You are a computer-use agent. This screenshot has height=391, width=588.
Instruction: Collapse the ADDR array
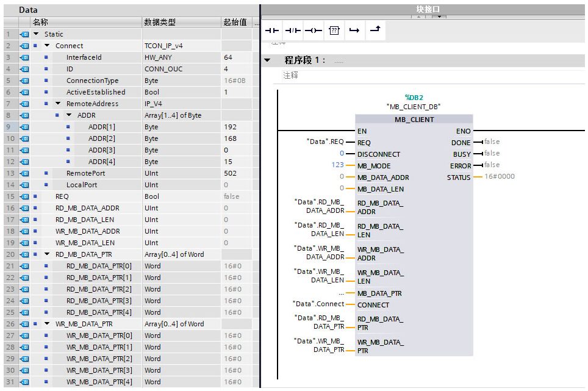(69, 115)
